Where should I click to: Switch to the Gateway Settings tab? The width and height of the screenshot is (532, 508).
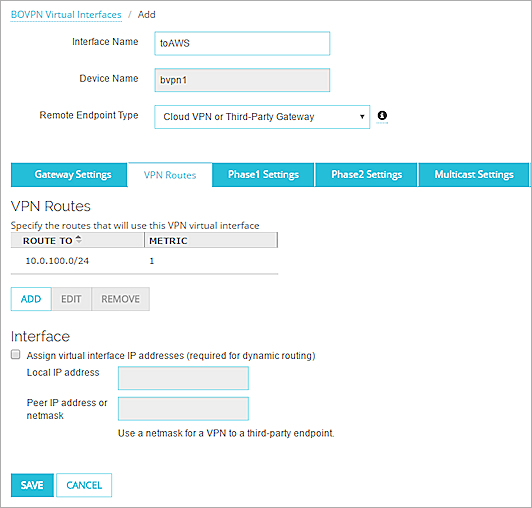69,175
